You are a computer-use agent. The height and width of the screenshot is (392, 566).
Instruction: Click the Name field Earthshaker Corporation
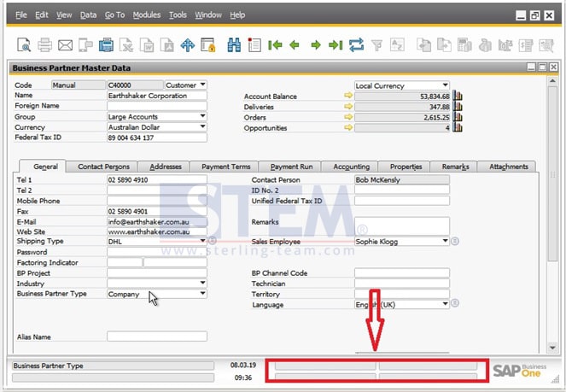pyautogui.click(x=157, y=96)
